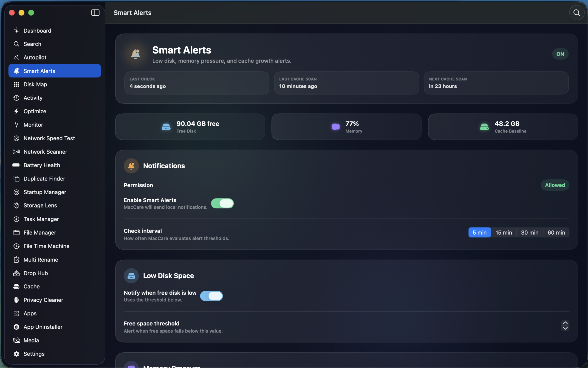Viewport: 588px width, 368px height.
Task: Click the Next Cache Scan in 23 hours tile
Action: 496,83
